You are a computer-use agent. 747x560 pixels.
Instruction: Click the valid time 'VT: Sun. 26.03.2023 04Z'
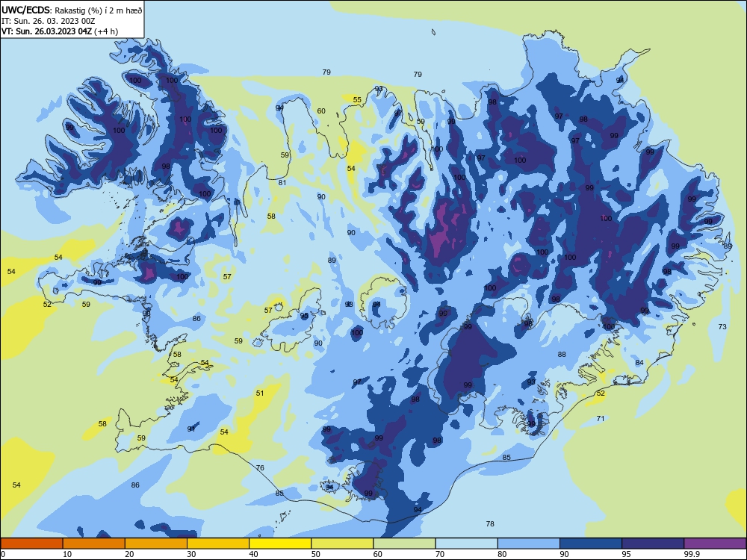[46, 31]
